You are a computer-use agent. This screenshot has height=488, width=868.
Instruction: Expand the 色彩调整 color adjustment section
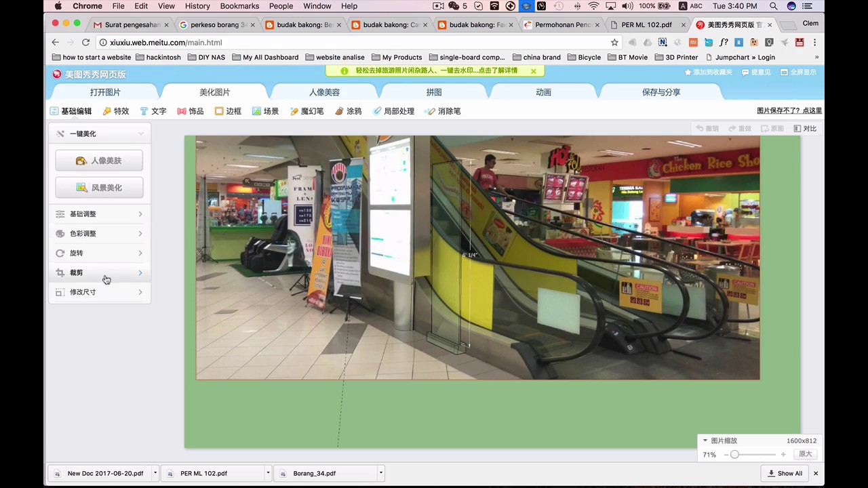100,234
